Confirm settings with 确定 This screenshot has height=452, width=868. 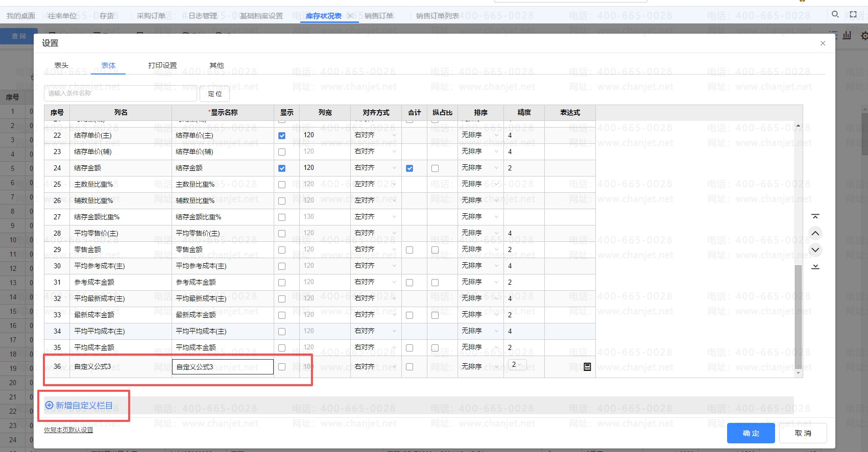751,433
